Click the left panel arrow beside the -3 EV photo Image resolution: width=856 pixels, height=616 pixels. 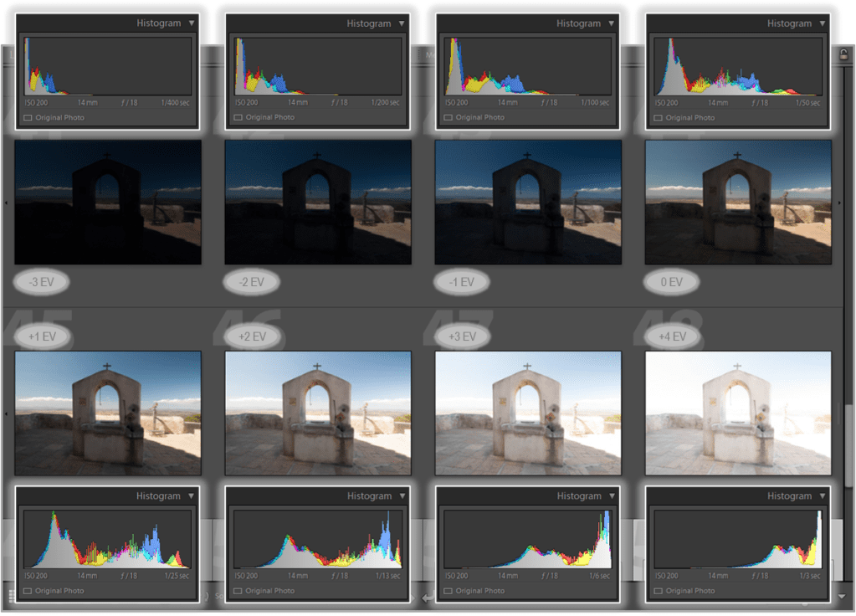(7, 203)
